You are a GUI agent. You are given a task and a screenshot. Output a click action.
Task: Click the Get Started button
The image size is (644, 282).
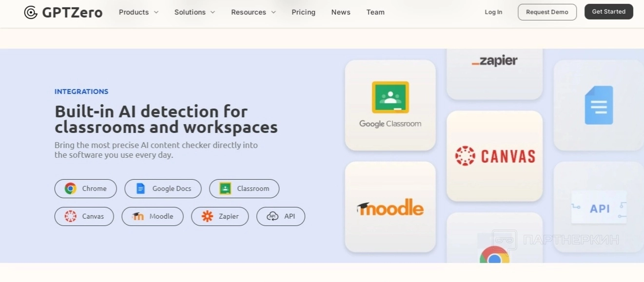point(608,12)
